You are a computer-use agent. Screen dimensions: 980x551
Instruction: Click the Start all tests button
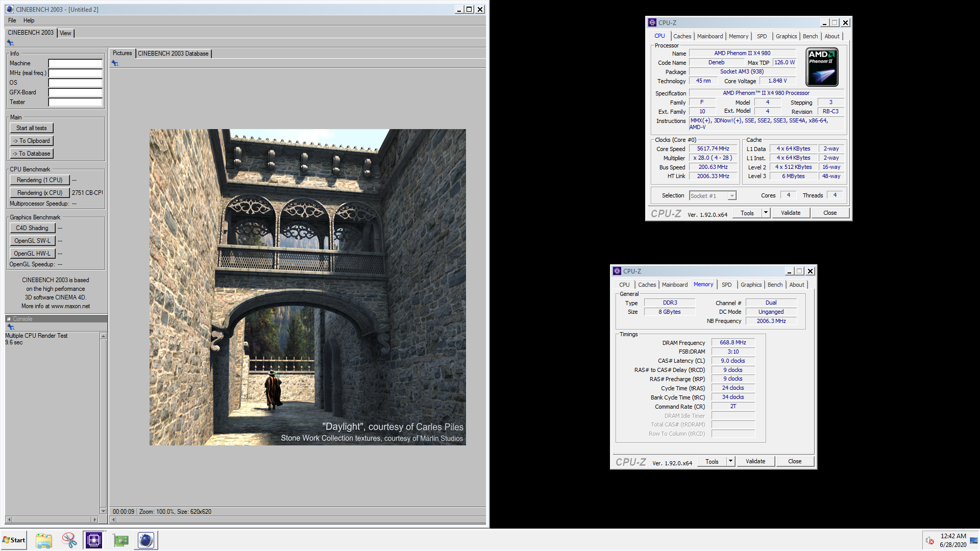[32, 128]
